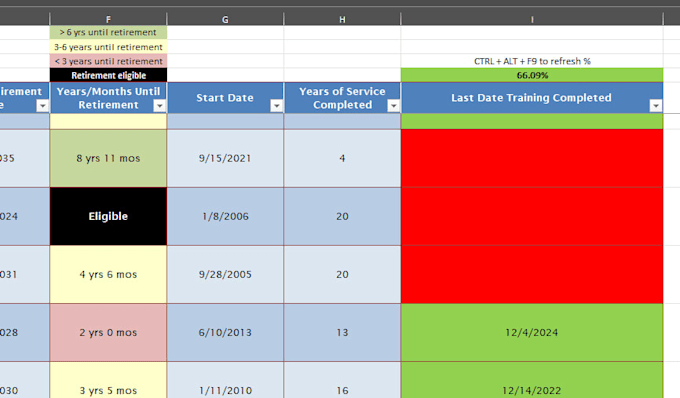680x398 pixels.
Task: Click the 'Last Date Training Completed' header cell
Action: (532, 98)
